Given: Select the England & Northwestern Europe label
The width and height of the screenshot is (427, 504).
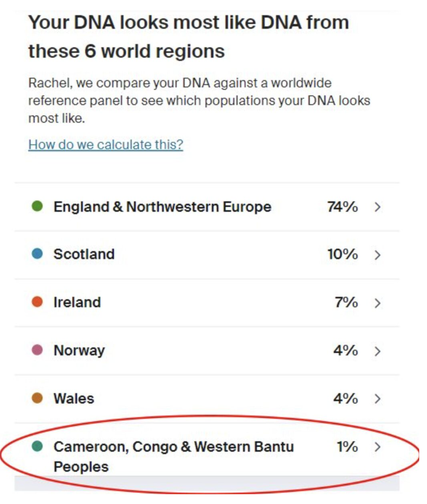Looking at the screenshot, I should pos(162,207).
